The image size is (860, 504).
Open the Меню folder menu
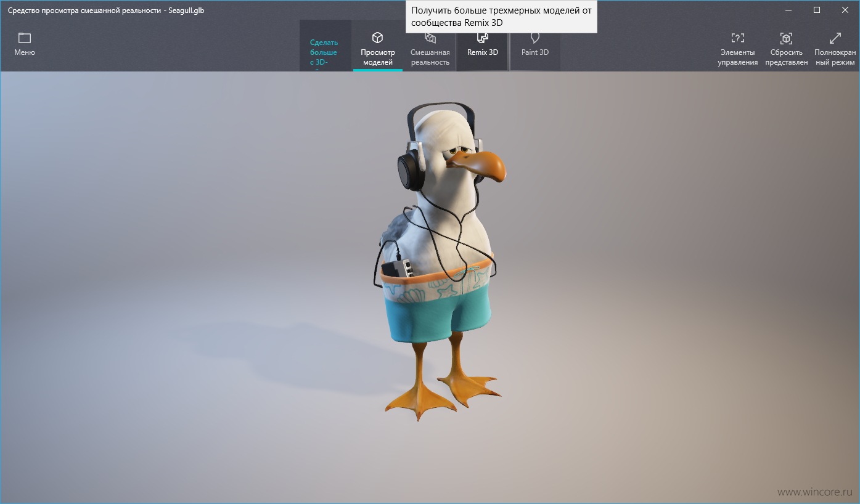point(25,44)
